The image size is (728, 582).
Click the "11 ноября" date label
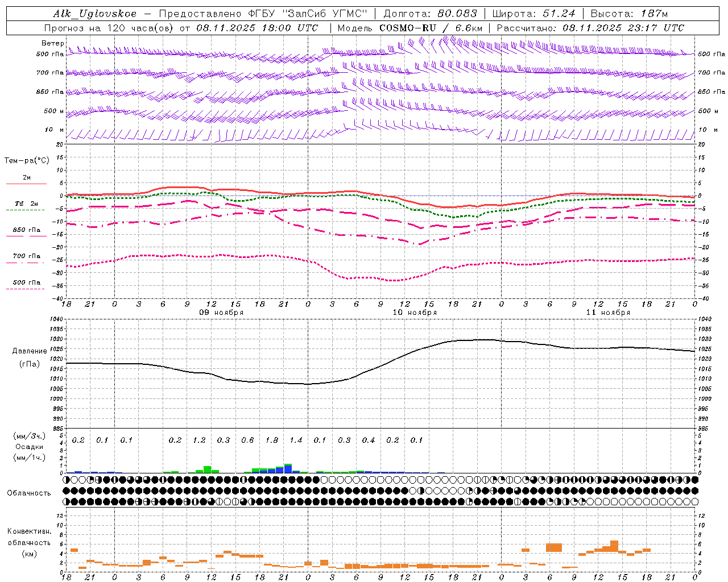(x=608, y=313)
